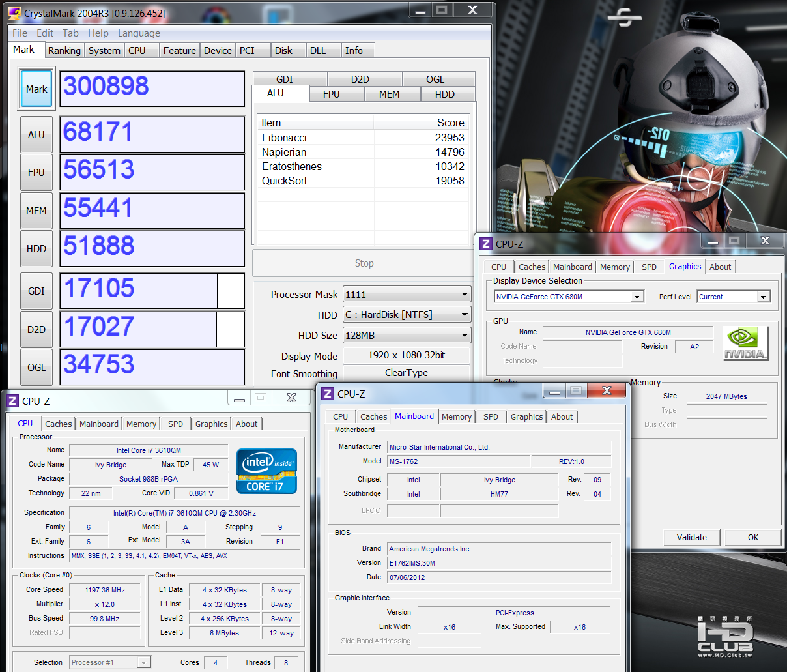Expand the HDD drive selection dropdown
787x672 pixels.
click(465, 314)
